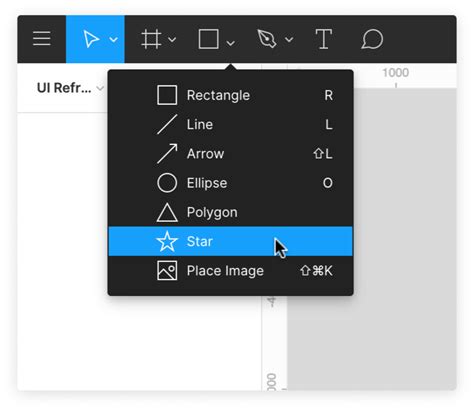Screen dimensions: 474x410
Task: Select the Move tool arrow icon
Action: 91,39
